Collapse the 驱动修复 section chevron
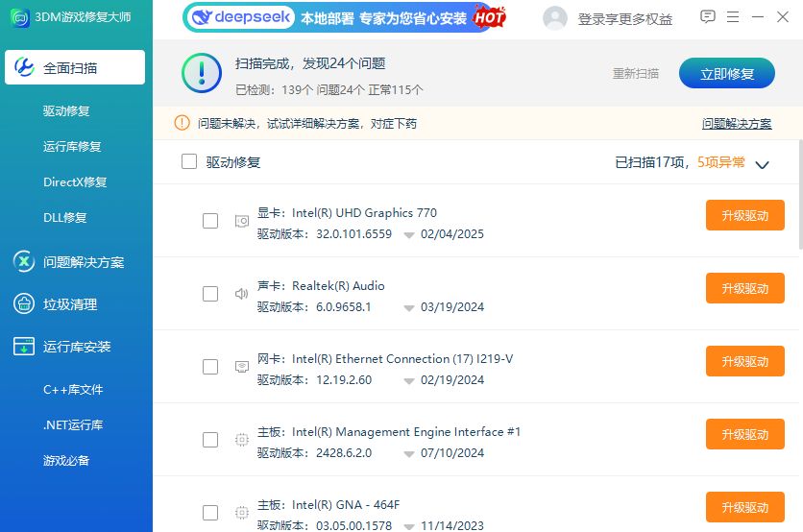The width and height of the screenshot is (803, 532). [x=762, y=164]
